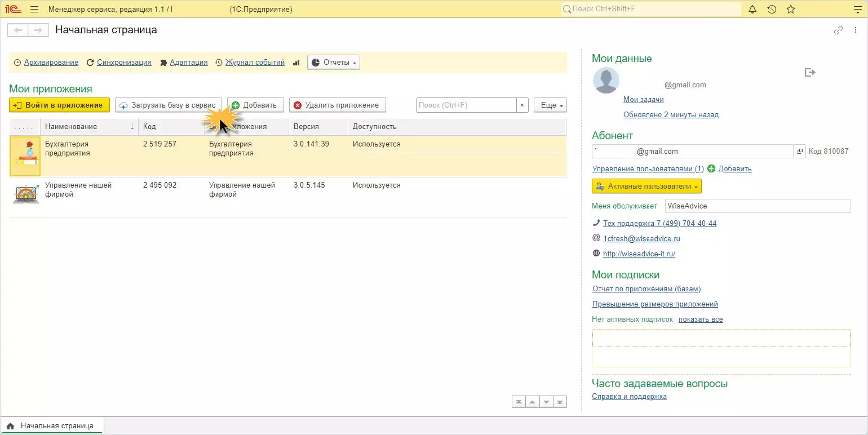Open the main hamburger menu

[34, 10]
